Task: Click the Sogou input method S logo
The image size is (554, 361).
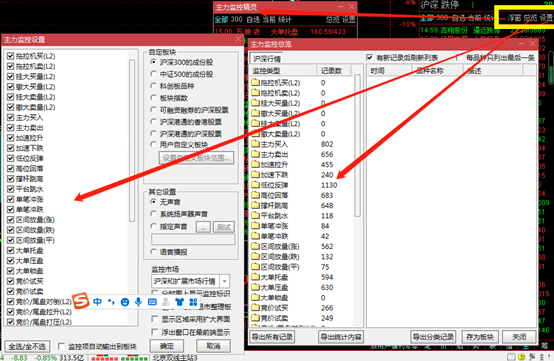Action: [80, 301]
